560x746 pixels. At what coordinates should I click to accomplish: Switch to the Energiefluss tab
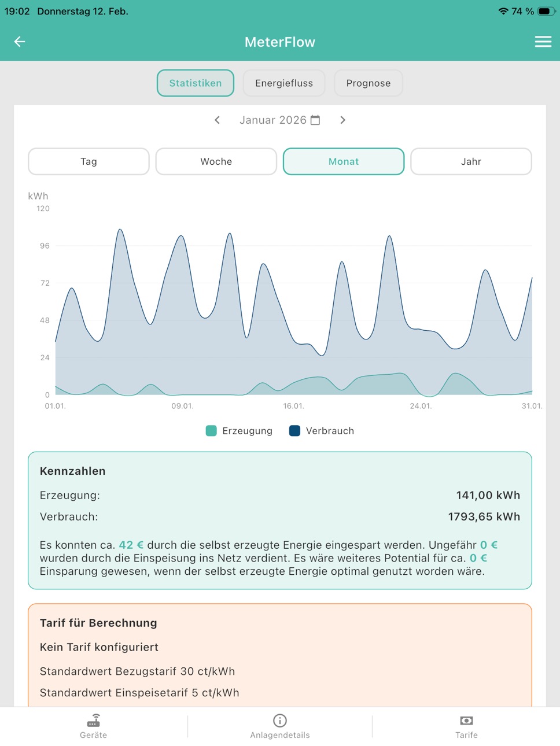pos(284,83)
